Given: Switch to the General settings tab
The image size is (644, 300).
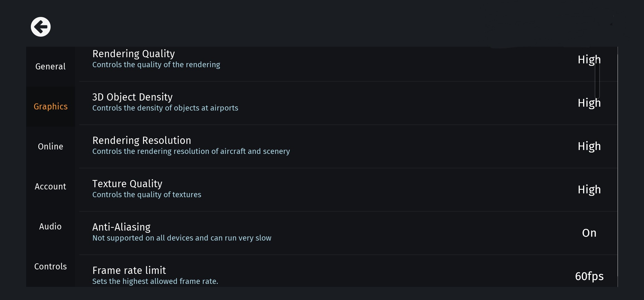Looking at the screenshot, I should [50, 67].
